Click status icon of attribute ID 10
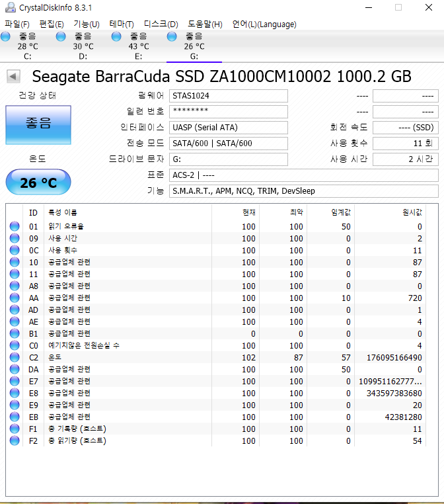The height and width of the screenshot is (504, 444). click(x=15, y=262)
